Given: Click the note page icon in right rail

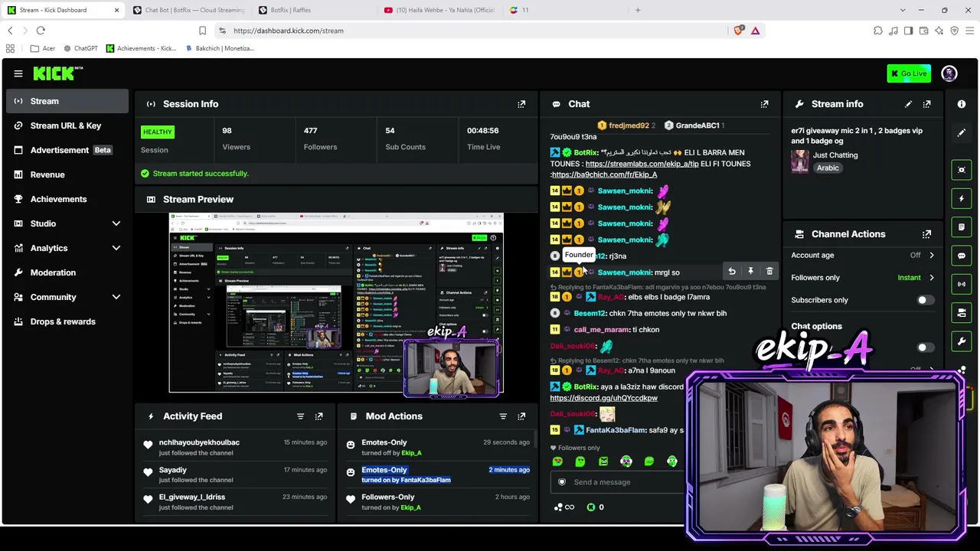Looking at the screenshot, I should 962,227.
